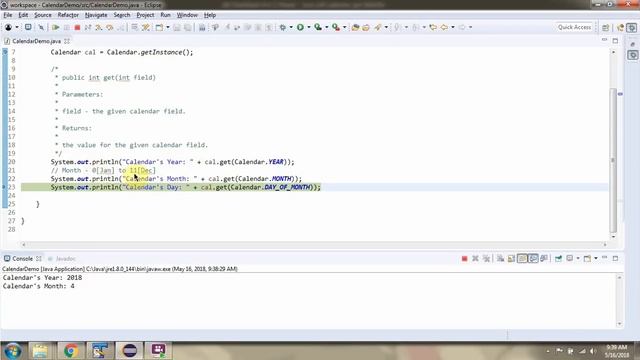640x360 pixels.
Task: Open the Display Selected Console dropdown arrow
Action: tap(578, 258)
